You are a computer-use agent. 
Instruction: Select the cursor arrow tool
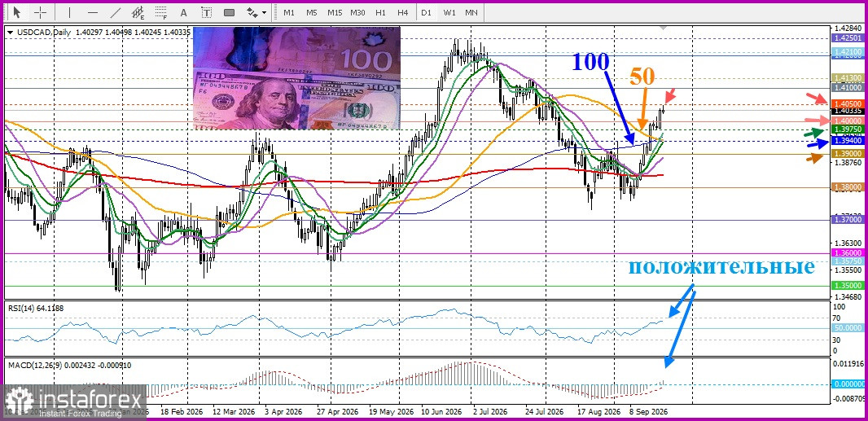[17, 12]
